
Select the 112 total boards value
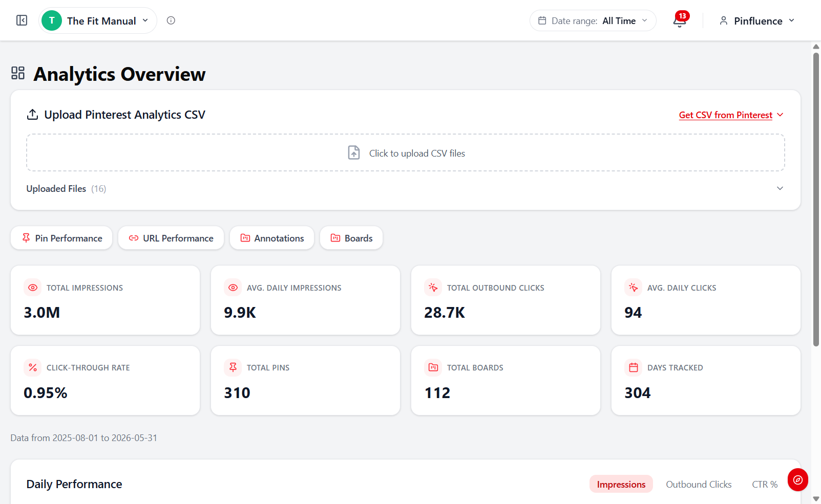(437, 393)
